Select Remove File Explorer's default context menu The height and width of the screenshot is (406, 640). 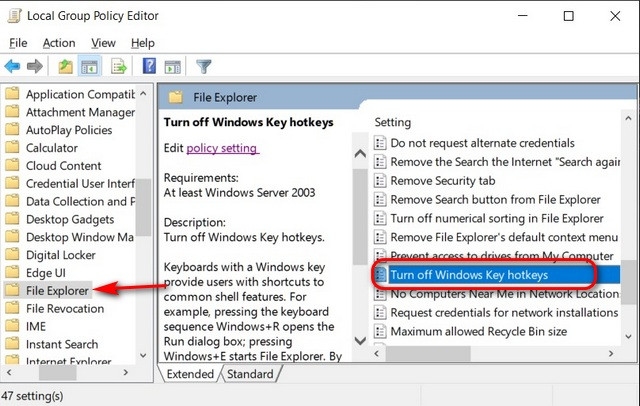(497, 237)
